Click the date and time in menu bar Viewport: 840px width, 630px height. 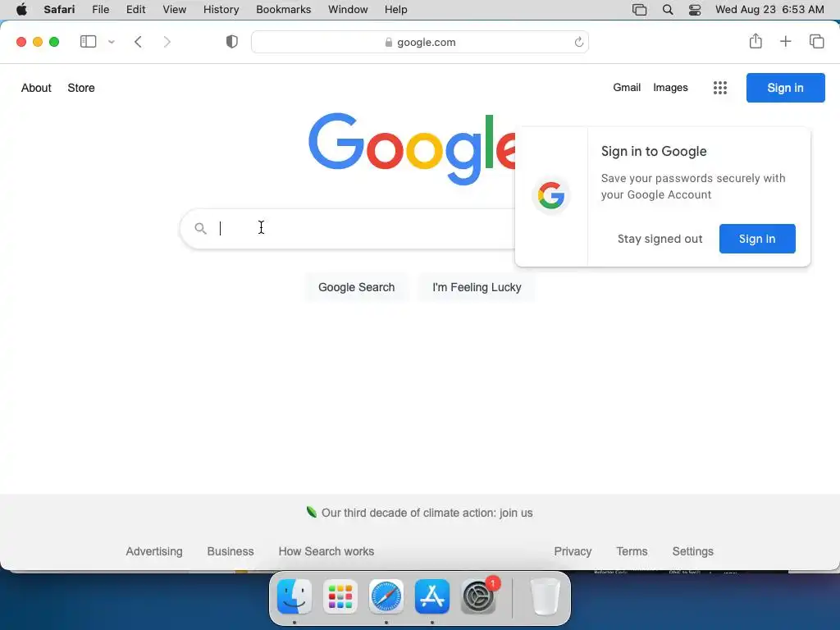click(x=769, y=10)
